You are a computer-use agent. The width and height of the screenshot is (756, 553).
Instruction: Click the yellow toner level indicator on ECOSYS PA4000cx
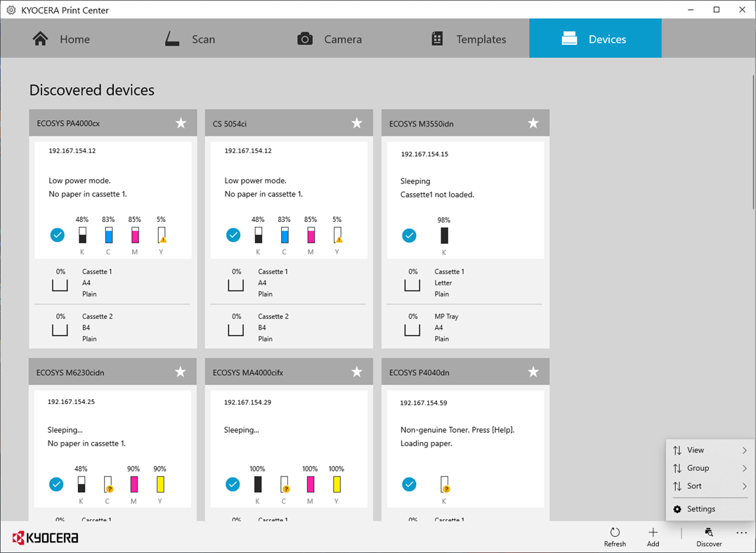(x=161, y=235)
